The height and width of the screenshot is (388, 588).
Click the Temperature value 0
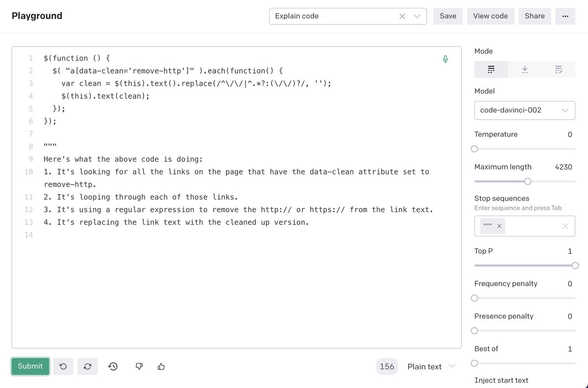tap(570, 134)
